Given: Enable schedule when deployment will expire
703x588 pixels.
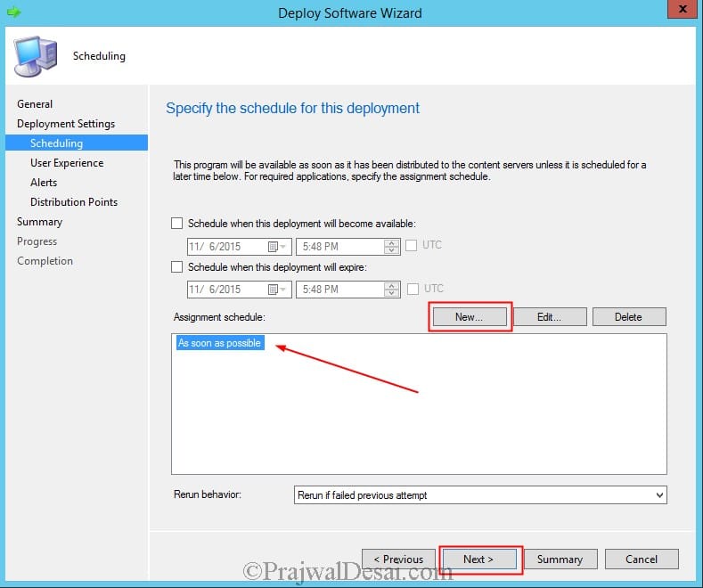Looking at the screenshot, I should coord(177,267).
